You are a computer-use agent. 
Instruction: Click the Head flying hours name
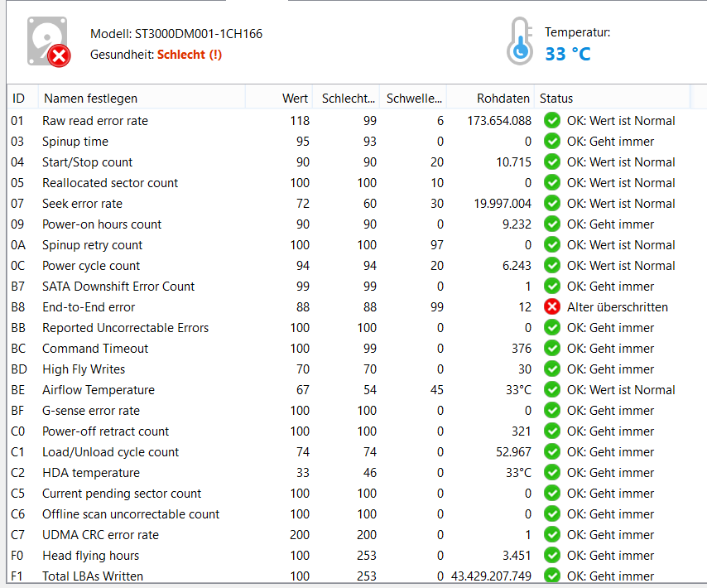click(90, 556)
